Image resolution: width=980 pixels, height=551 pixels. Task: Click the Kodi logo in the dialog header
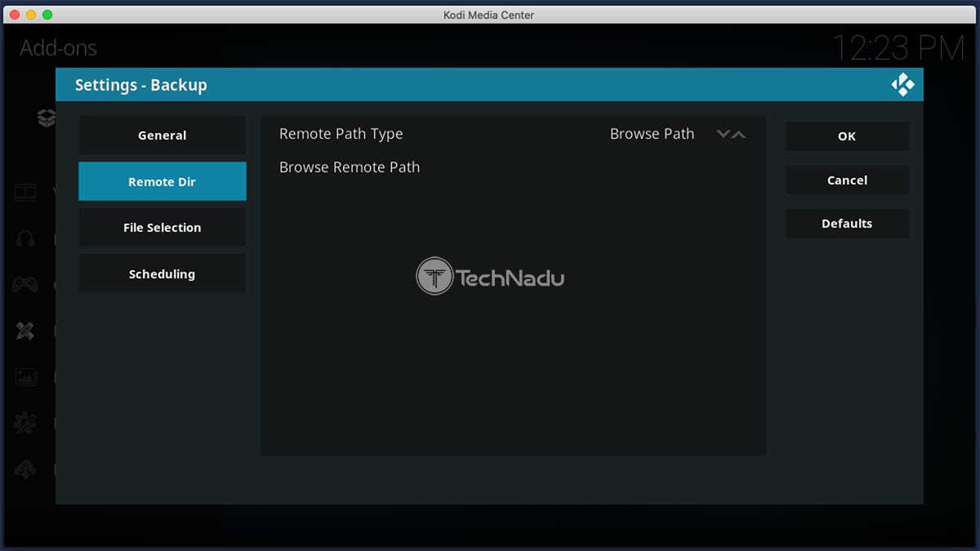coord(902,85)
